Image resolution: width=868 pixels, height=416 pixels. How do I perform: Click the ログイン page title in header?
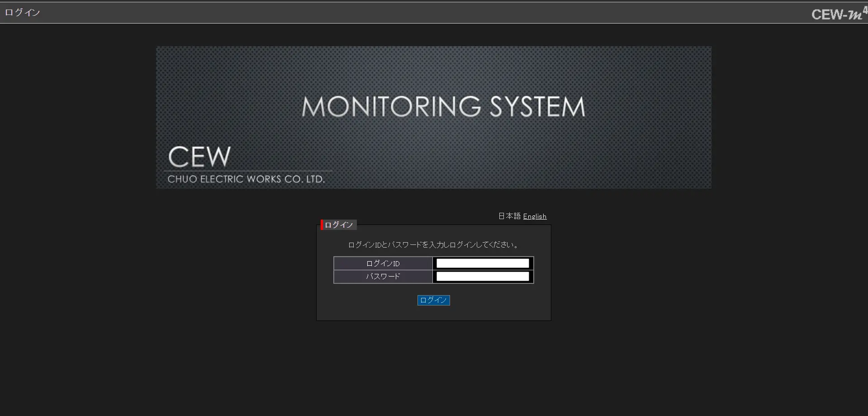coord(22,13)
